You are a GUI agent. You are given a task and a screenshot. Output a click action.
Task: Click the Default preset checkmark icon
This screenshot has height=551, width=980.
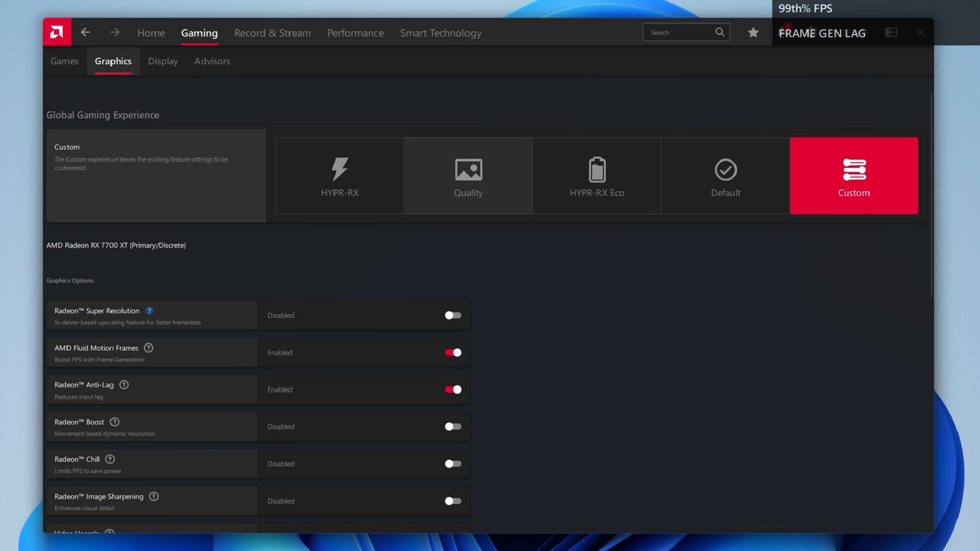click(x=725, y=169)
